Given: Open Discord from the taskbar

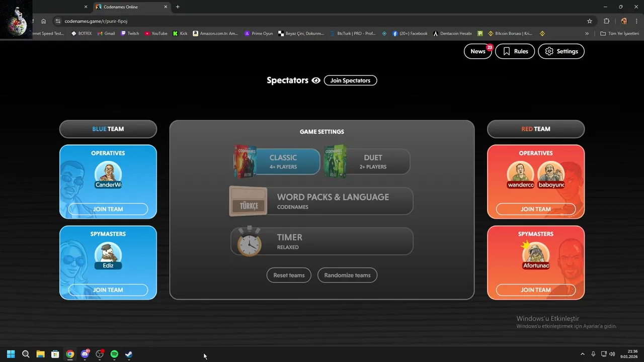Looking at the screenshot, I should pyautogui.click(x=85, y=354).
